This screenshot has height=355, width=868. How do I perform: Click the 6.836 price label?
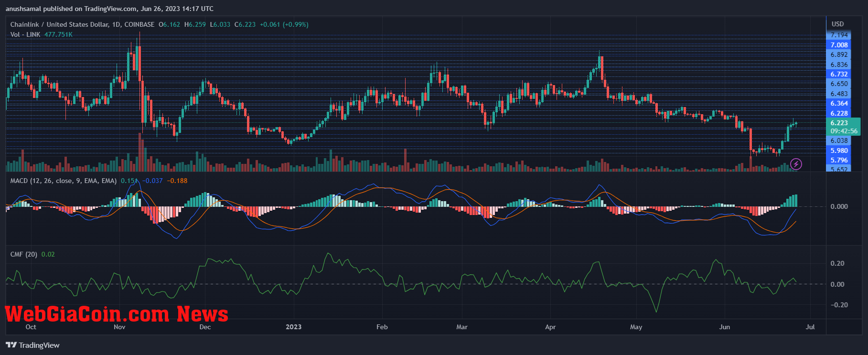click(839, 65)
